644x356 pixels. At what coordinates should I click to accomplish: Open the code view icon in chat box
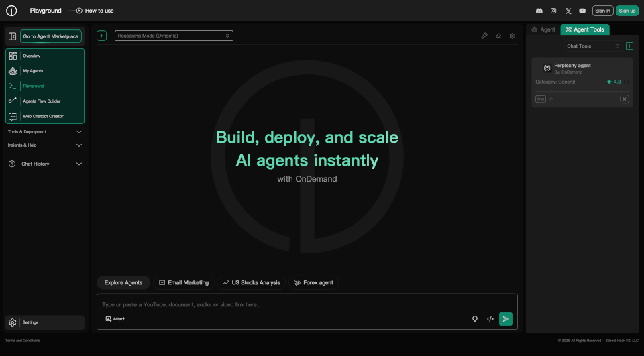(x=490, y=319)
